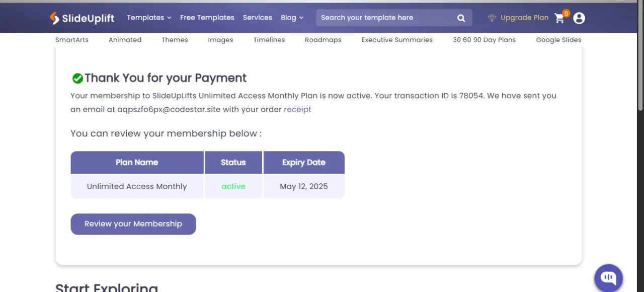Click the Upgrade Plan link
The height and width of the screenshot is (292, 644).
coord(524,18)
